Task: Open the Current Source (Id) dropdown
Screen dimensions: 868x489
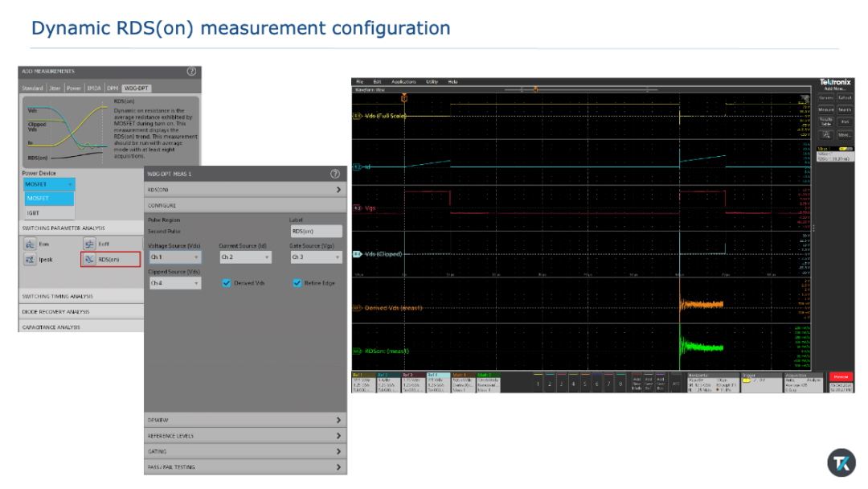Action: pyautogui.click(x=245, y=257)
